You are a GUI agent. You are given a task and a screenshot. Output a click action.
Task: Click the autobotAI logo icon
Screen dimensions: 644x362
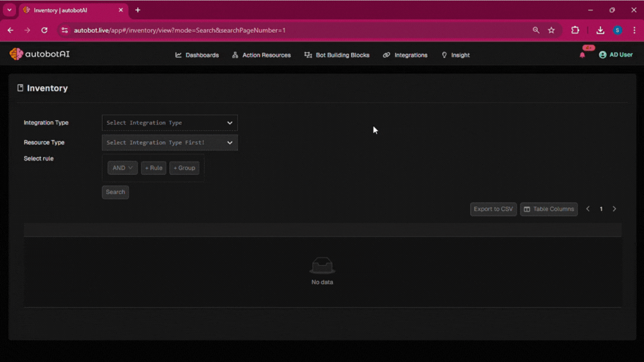pyautogui.click(x=16, y=54)
